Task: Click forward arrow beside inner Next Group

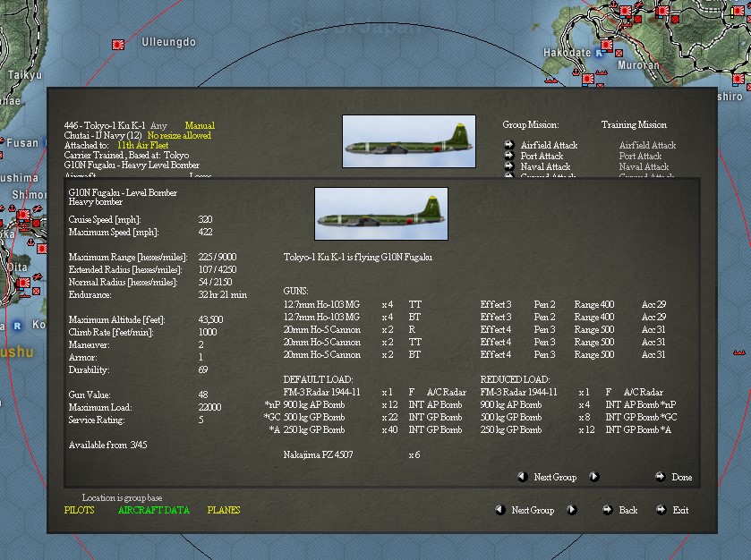Action: click(x=593, y=477)
